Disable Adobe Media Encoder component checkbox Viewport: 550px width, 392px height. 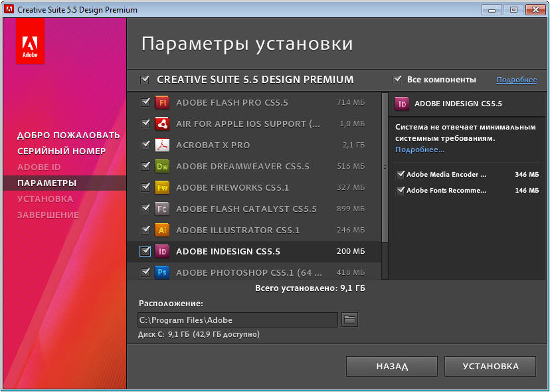coord(401,175)
